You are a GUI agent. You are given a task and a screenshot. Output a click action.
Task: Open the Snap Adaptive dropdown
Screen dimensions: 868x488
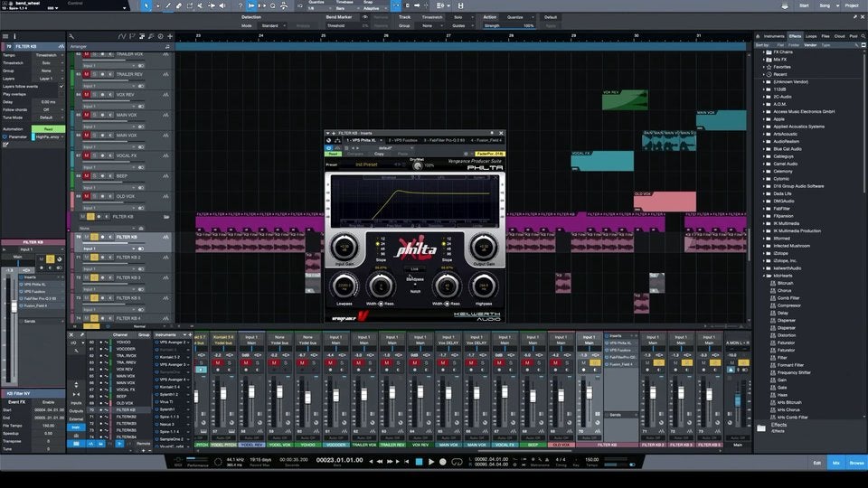pyautogui.click(x=374, y=8)
